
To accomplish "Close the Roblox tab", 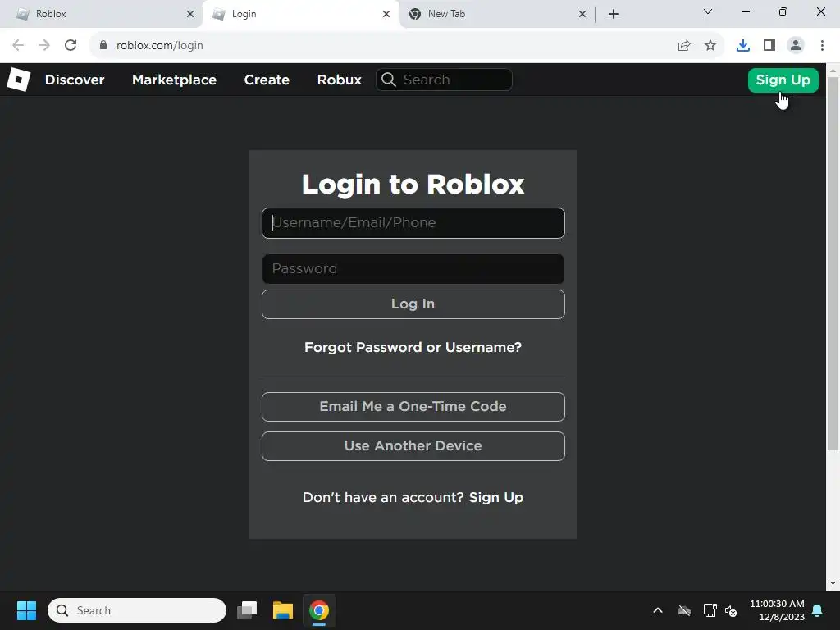I will [190, 14].
